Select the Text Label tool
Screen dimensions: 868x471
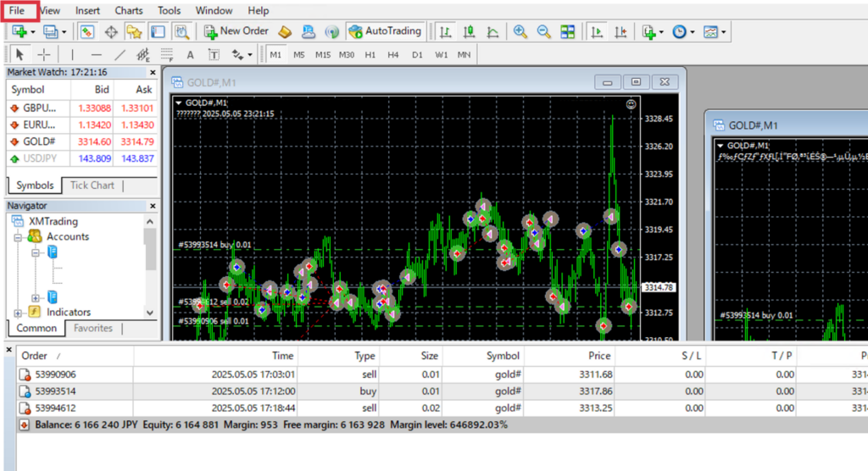coord(214,54)
